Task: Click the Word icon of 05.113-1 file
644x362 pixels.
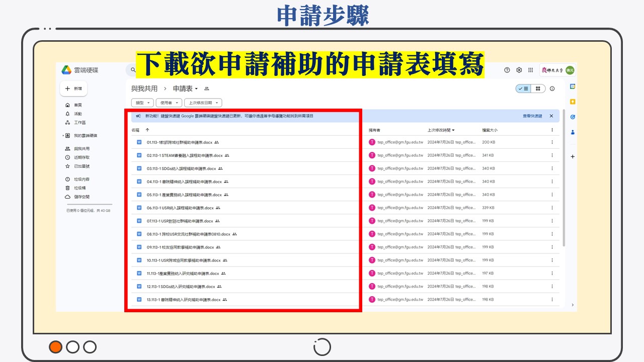Action: tap(139, 195)
